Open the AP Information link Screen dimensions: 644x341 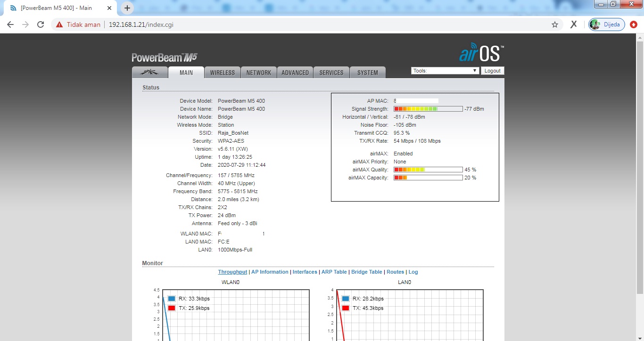click(270, 272)
